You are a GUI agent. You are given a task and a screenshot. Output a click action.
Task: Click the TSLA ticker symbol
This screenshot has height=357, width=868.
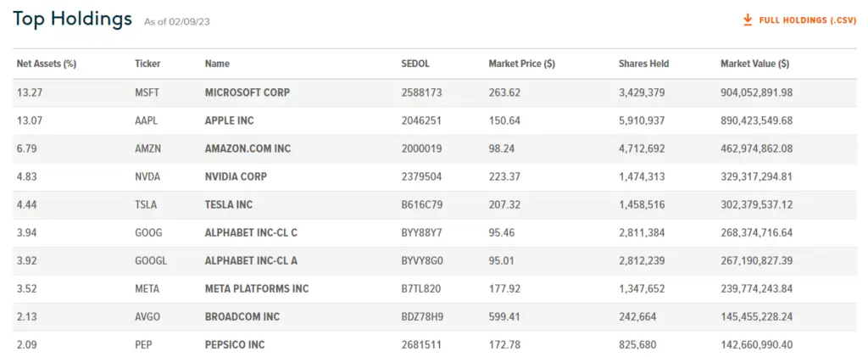(x=146, y=205)
